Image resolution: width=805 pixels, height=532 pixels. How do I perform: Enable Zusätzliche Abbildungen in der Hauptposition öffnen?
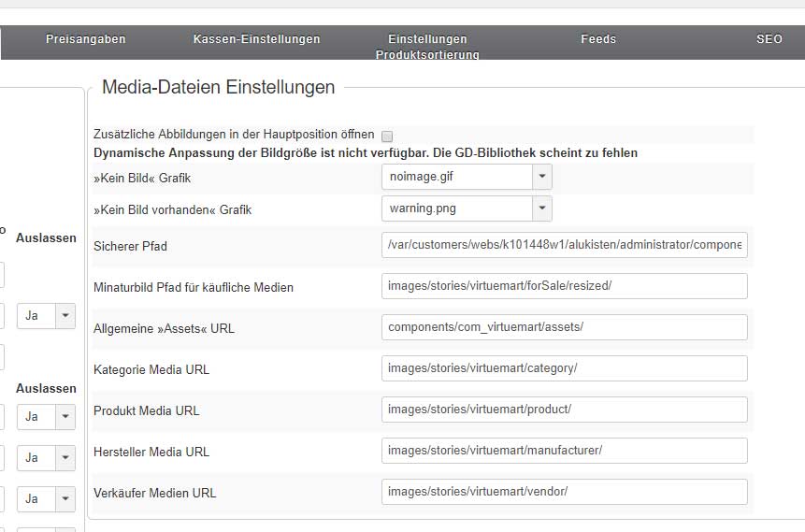pos(387,136)
